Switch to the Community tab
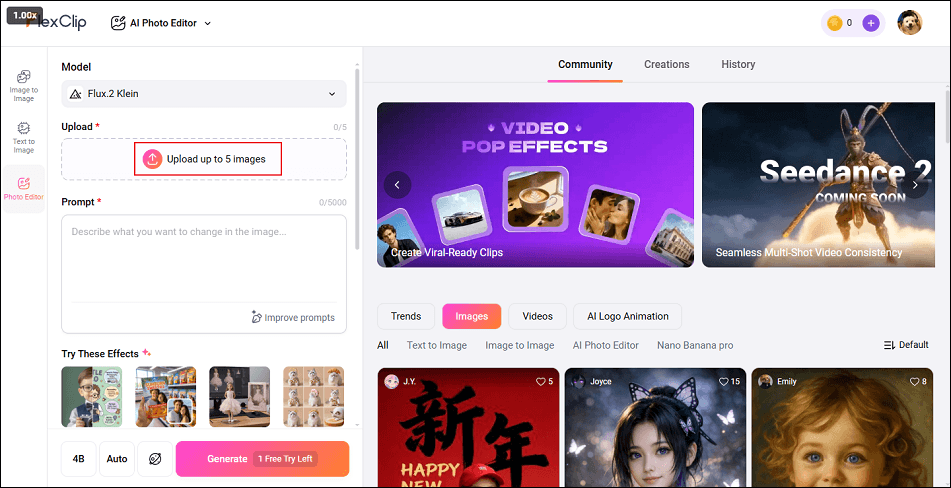Screen dimensions: 951x488 click(585, 64)
